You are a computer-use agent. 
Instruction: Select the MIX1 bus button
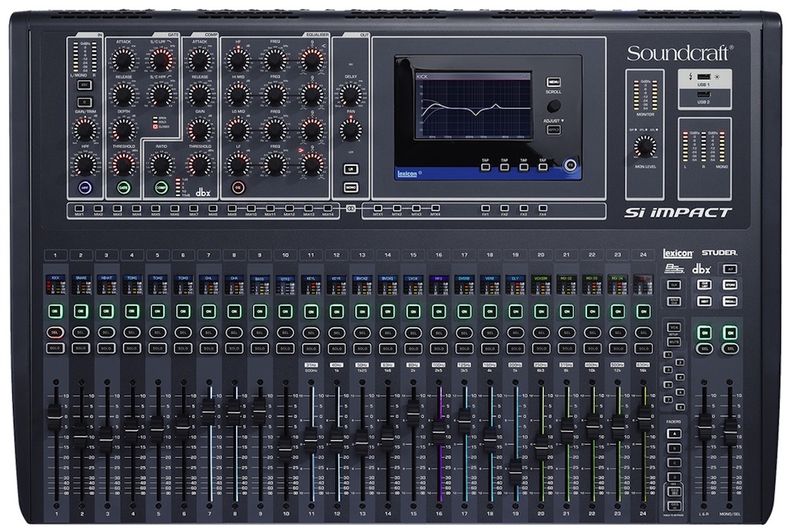(79, 208)
